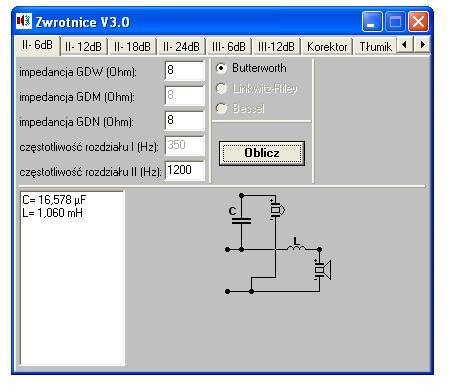
Task: Switch to the II- 12dB tab
Action: click(x=83, y=46)
